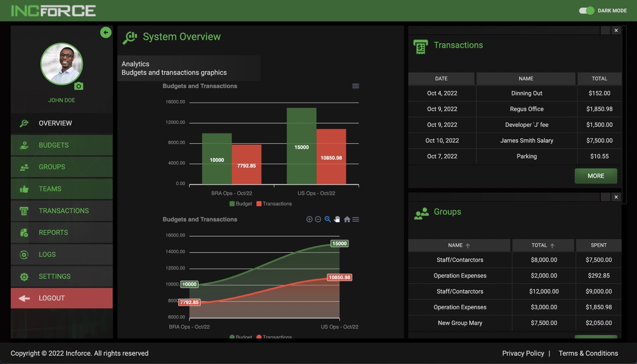Viewport: 637px width, 364px height.
Task: Zoom in on the line chart
Action: (x=309, y=219)
